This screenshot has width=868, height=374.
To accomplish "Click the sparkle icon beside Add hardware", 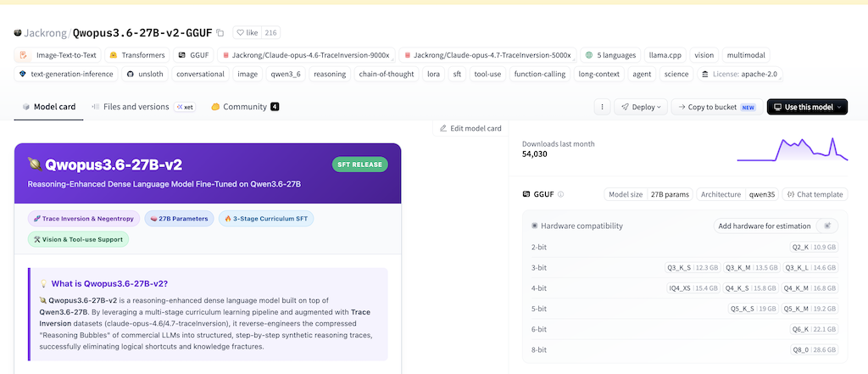I will tap(827, 226).
